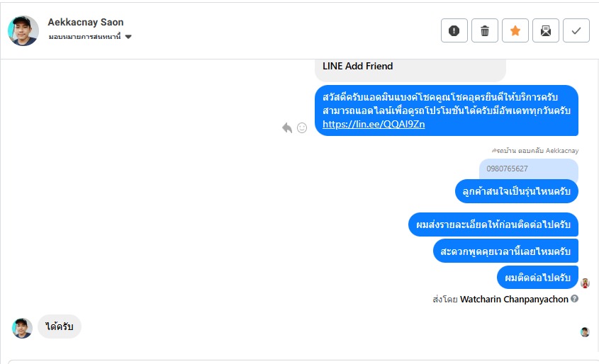Click the LINE Add Friend card

pyautogui.click(x=410, y=67)
